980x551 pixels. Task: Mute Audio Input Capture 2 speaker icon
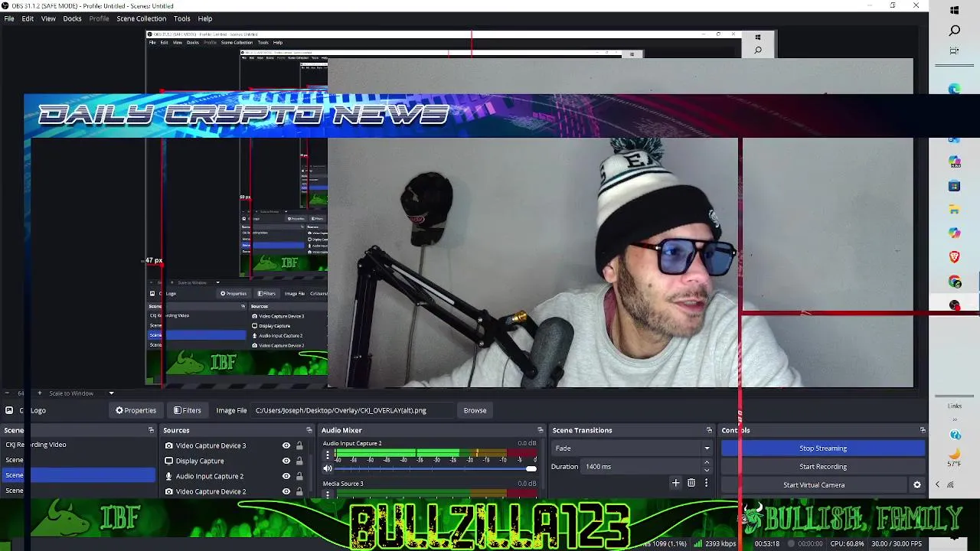pos(328,468)
